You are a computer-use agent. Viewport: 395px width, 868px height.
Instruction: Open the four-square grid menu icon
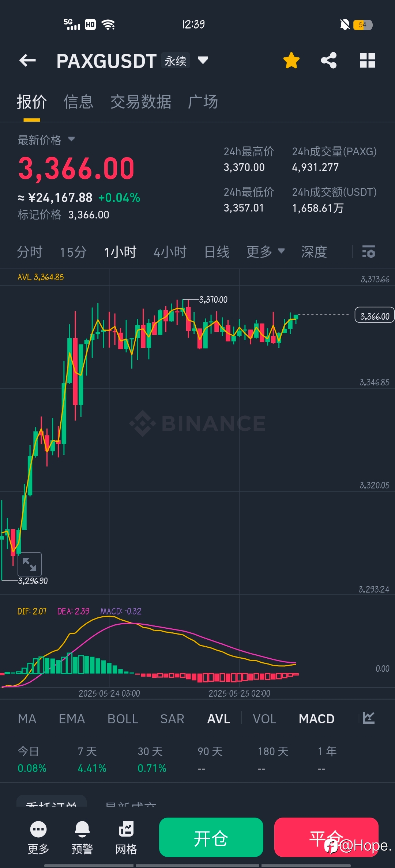[368, 60]
